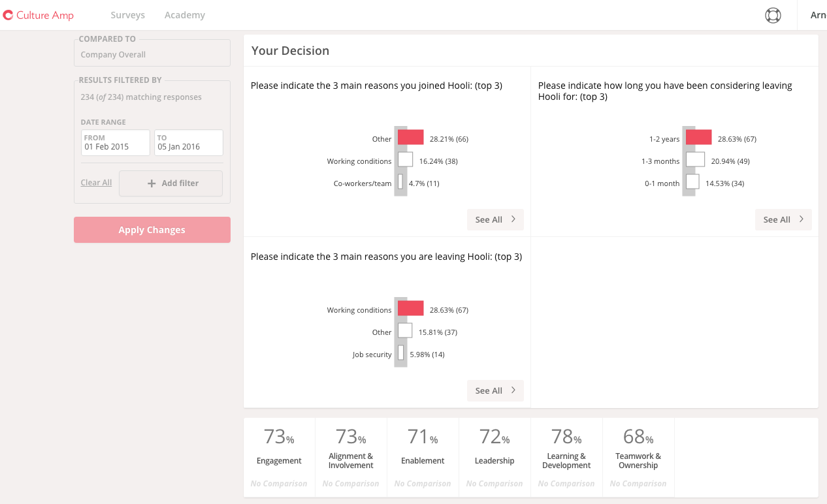Set the To date field

(188, 143)
